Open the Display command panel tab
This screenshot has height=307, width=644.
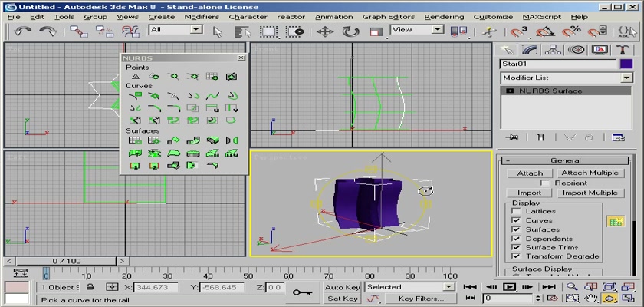click(600, 50)
